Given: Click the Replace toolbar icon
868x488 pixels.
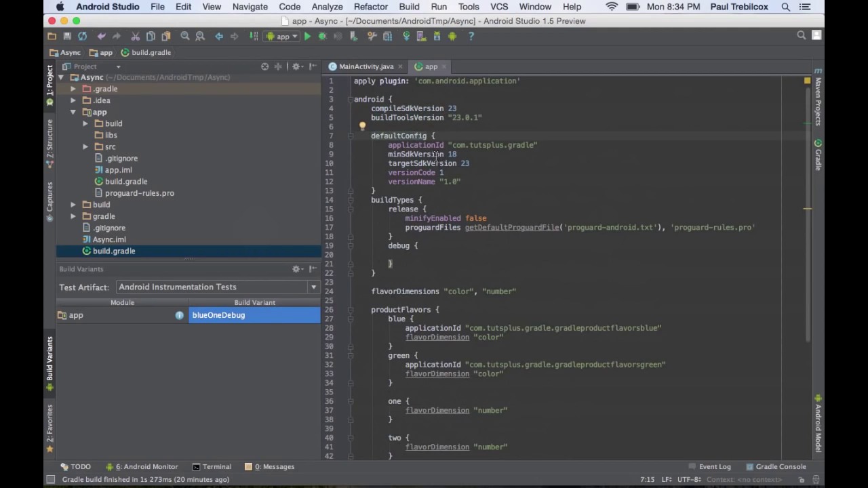Looking at the screenshot, I should (200, 37).
